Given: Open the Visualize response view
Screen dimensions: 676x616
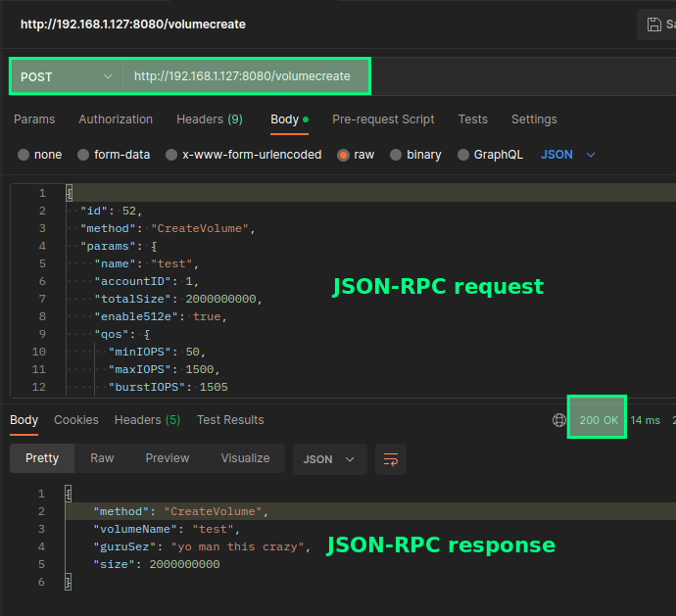Looking at the screenshot, I should (245, 458).
